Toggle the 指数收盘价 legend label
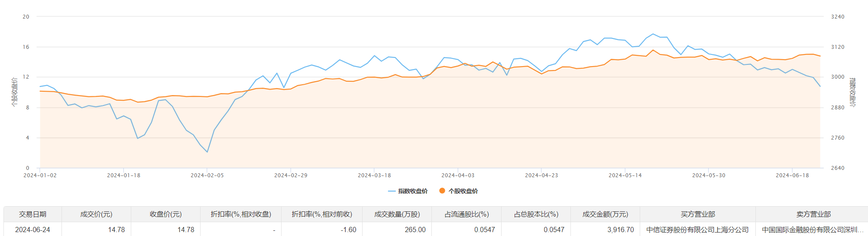This screenshot has width=868, height=236. pos(413,191)
